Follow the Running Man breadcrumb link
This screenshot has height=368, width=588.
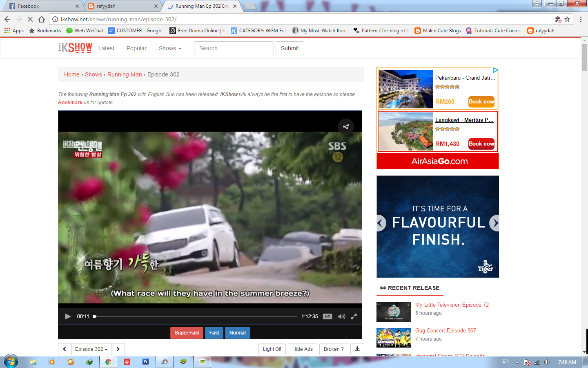click(125, 74)
